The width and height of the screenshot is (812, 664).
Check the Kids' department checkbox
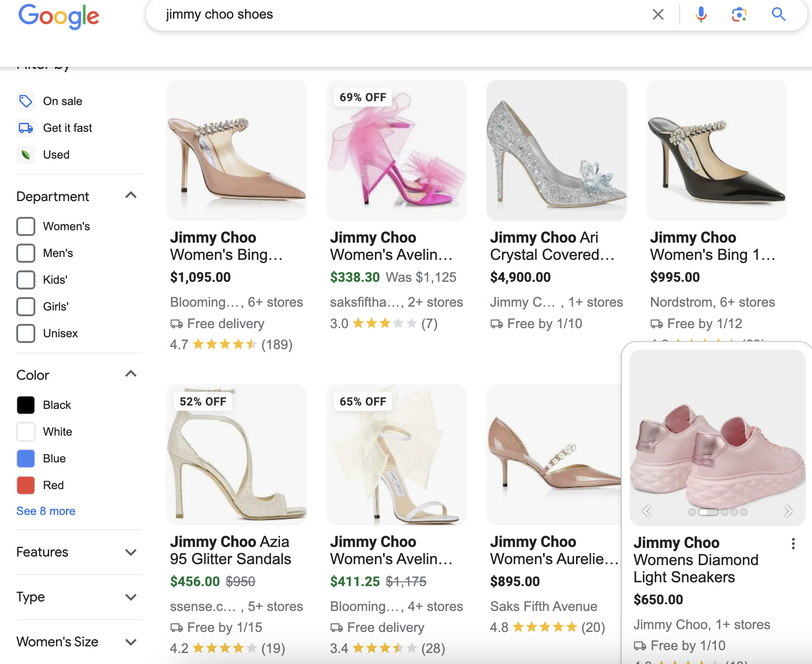[x=26, y=280]
